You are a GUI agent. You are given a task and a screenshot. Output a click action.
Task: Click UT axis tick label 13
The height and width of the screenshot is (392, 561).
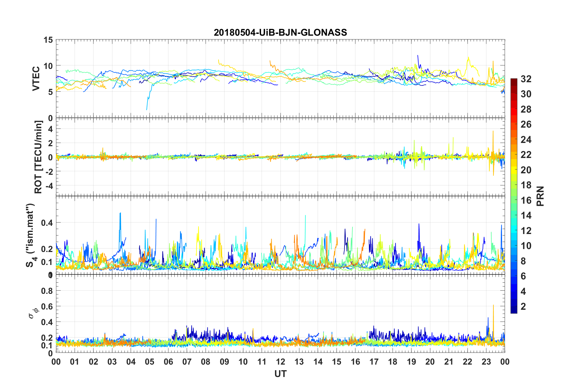pyautogui.click(x=299, y=362)
